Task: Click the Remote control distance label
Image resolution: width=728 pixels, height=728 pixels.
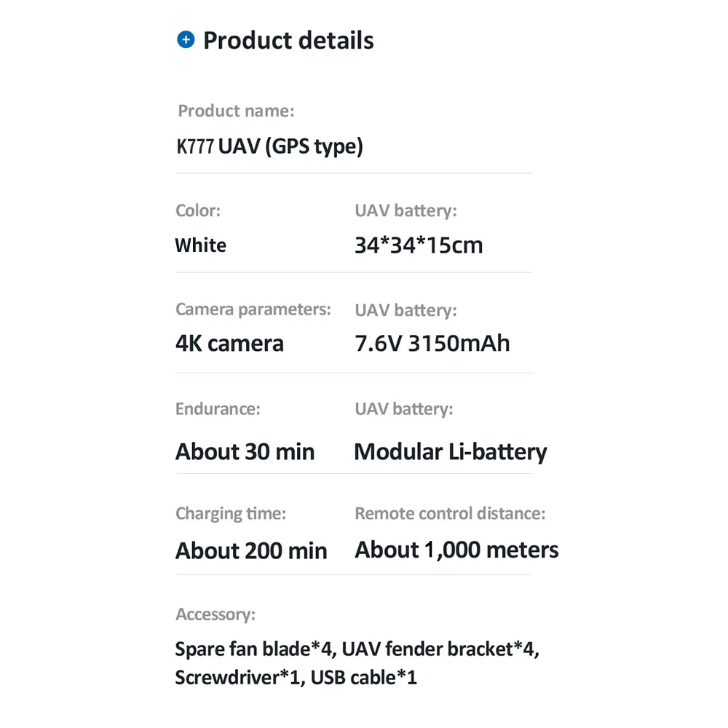Action: (450, 513)
